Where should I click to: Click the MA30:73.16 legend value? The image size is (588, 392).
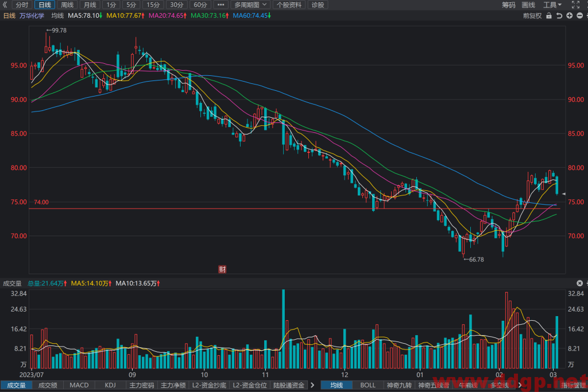(210, 16)
